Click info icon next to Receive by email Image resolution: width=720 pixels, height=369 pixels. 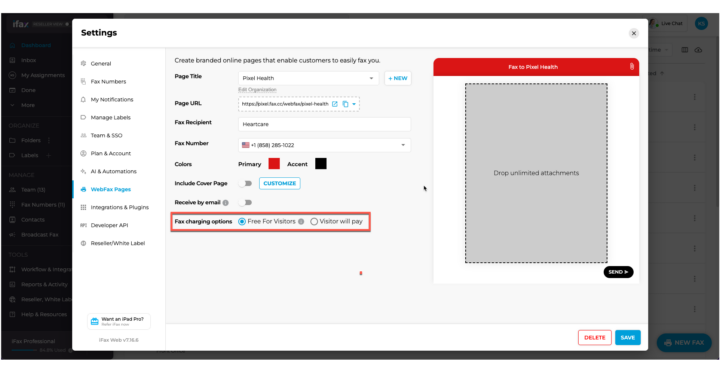tap(225, 202)
